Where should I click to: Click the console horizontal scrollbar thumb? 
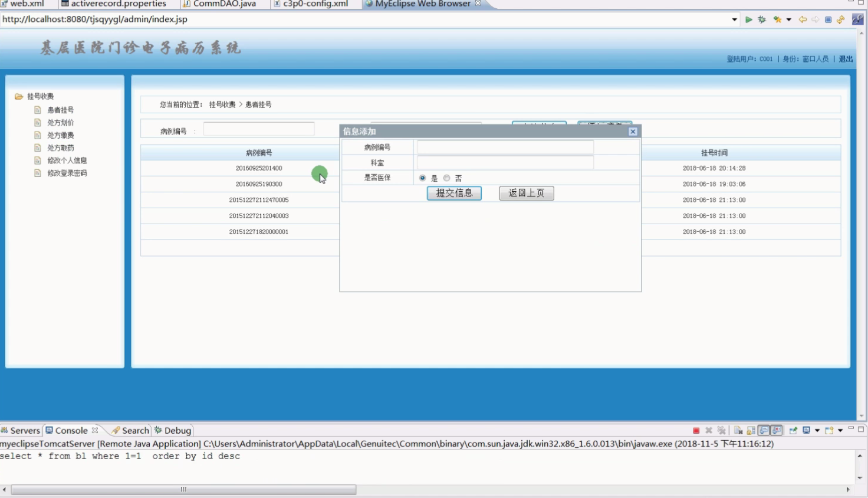(183, 490)
